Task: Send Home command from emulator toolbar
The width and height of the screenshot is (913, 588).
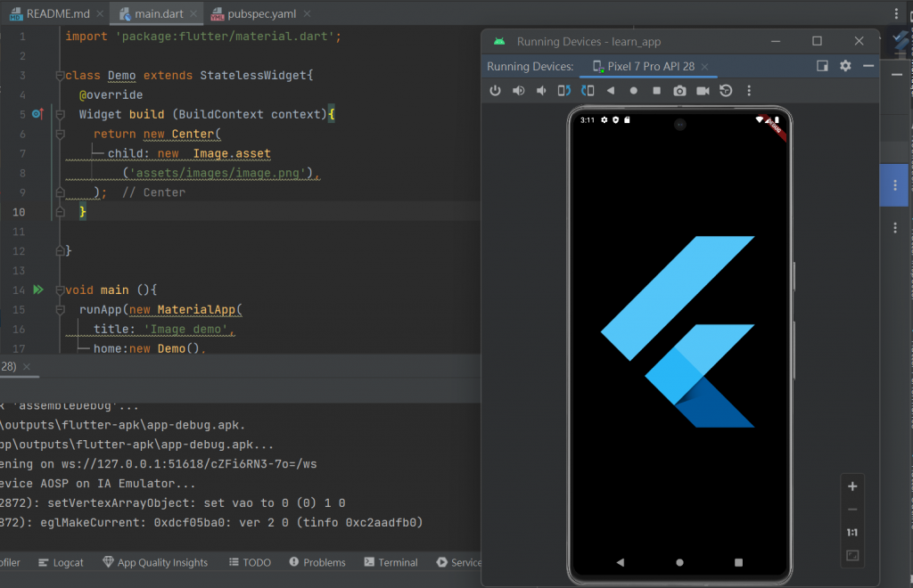Action: (x=634, y=91)
